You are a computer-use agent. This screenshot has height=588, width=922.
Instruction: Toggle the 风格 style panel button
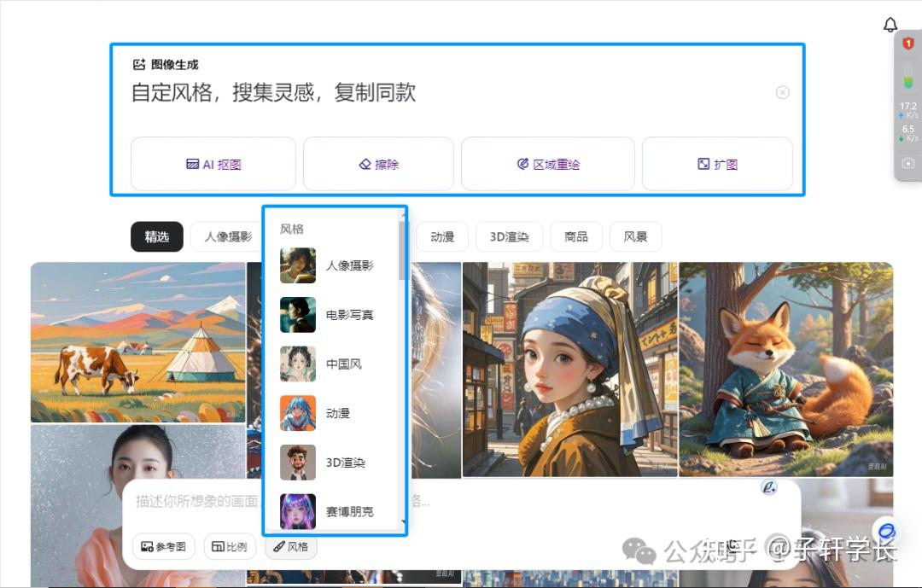pos(291,546)
